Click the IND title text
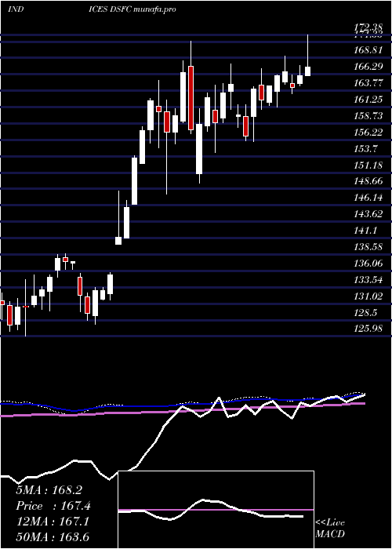This screenshot has height=549, width=392. coord(16,9)
